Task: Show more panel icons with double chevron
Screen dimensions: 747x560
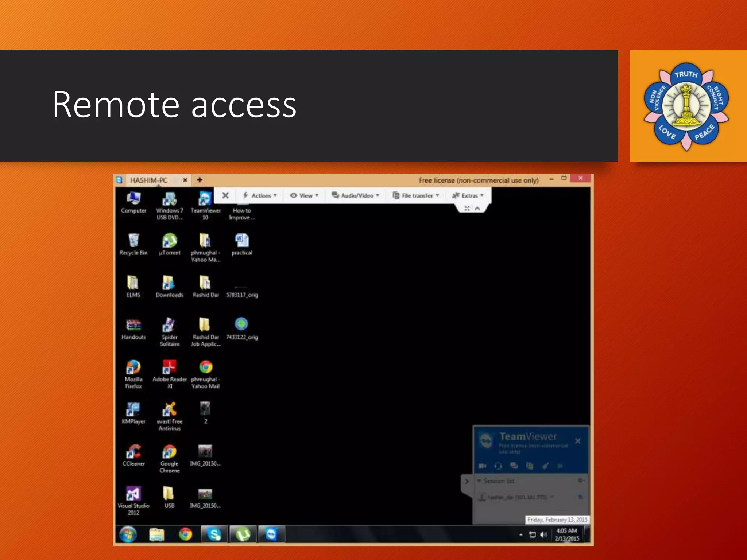Action: (560, 466)
